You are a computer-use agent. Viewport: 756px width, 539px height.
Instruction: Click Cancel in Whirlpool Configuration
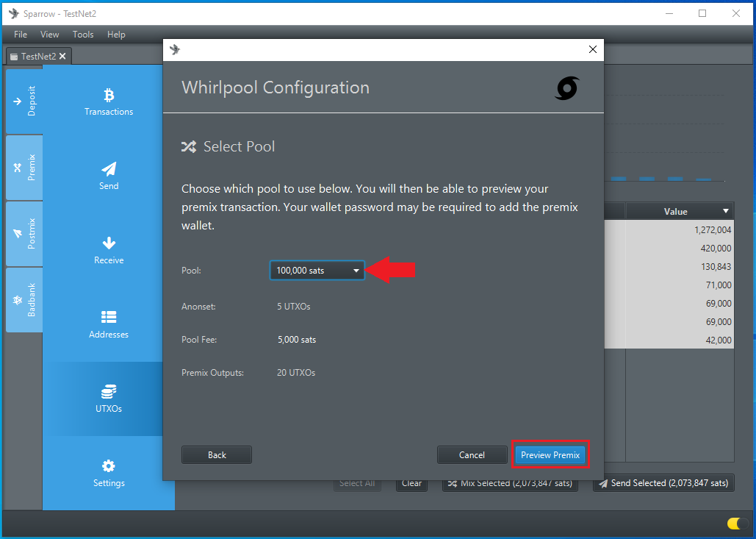[472, 455]
